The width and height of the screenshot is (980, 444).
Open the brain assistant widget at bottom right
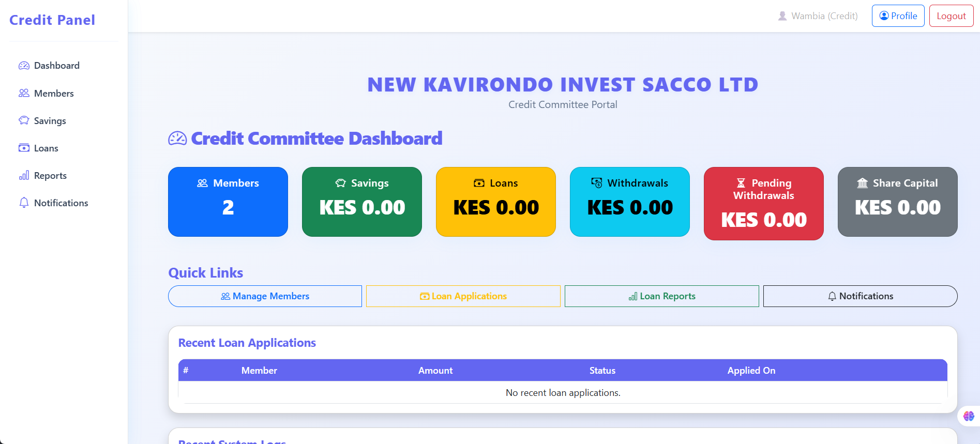[969, 416]
